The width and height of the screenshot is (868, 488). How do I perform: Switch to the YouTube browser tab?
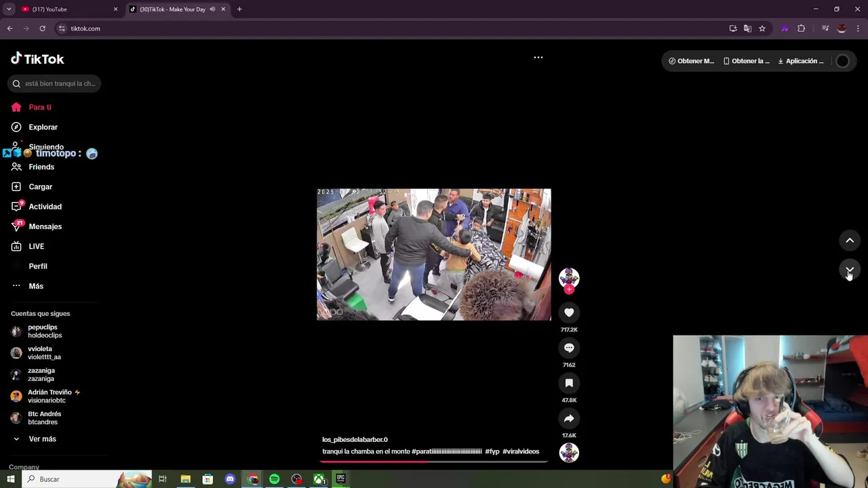[x=64, y=9]
